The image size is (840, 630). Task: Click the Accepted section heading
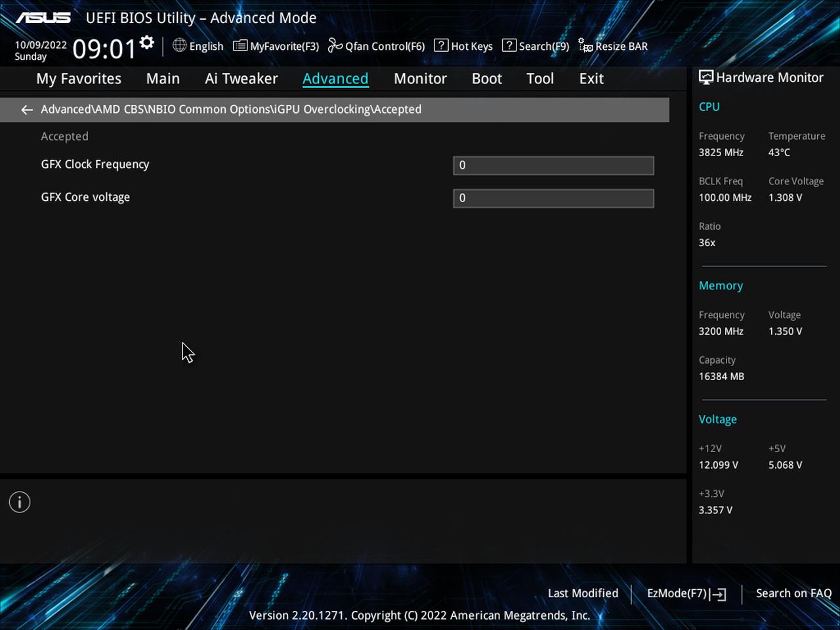tap(64, 136)
